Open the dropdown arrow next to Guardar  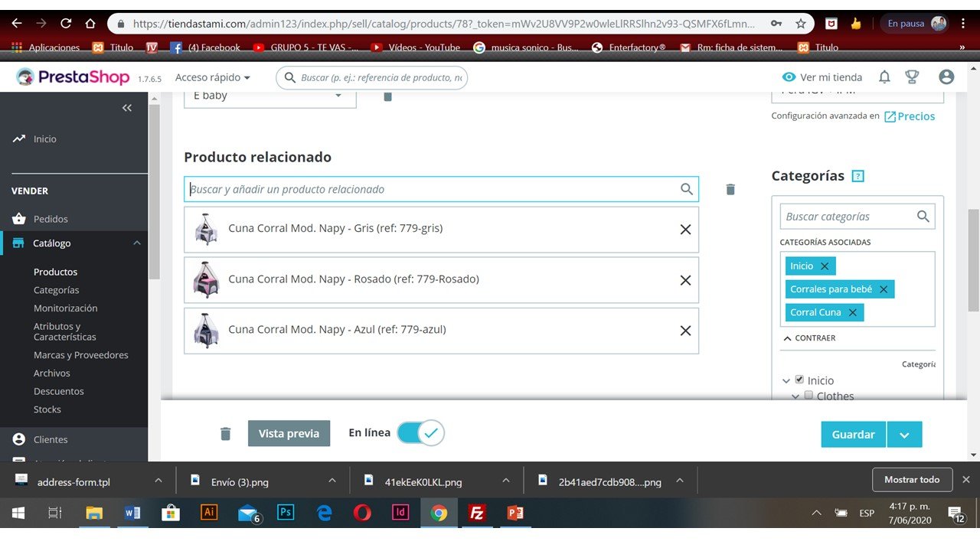(904, 435)
